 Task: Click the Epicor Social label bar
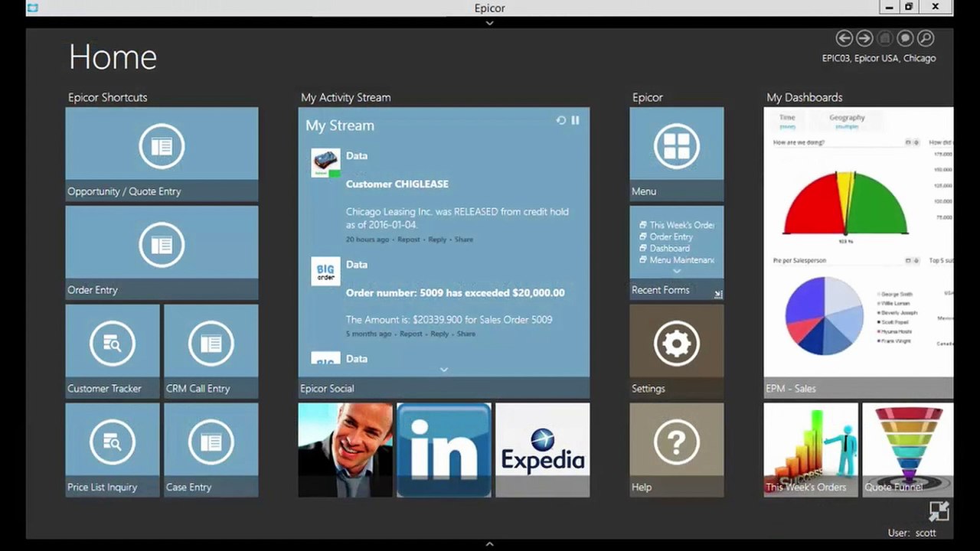click(444, 388)
